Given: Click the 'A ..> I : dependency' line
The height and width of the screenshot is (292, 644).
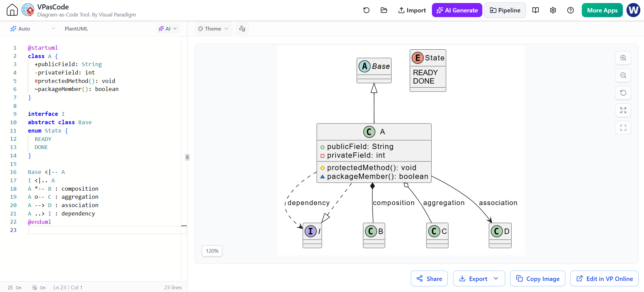Looking at the screenshot, I should pos(62,213).
